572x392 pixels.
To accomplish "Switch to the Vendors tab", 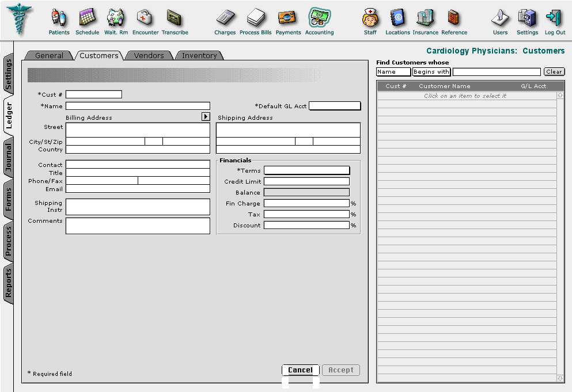I will [x=149, y=55].
